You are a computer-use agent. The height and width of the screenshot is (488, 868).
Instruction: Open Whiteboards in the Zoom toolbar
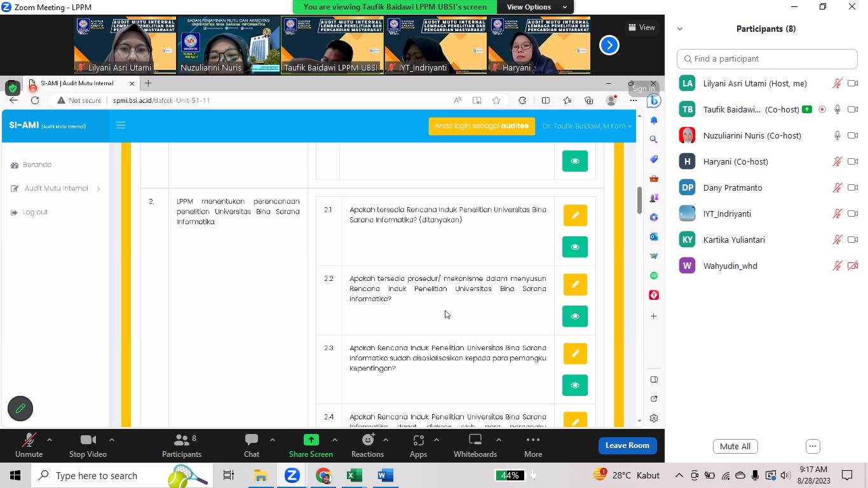point(475,445)
